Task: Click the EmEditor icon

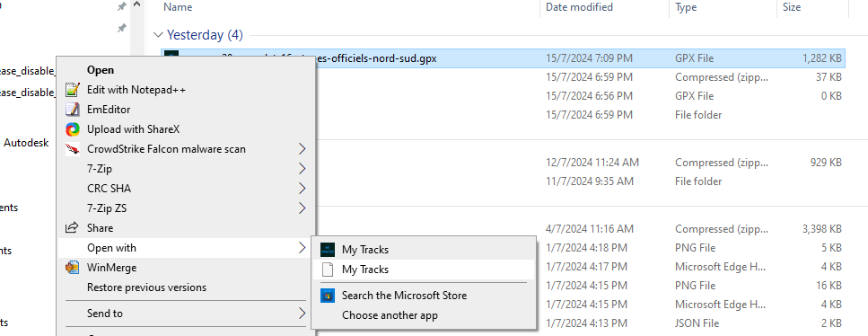Action: pyautogui.click(x=73, y=110)
